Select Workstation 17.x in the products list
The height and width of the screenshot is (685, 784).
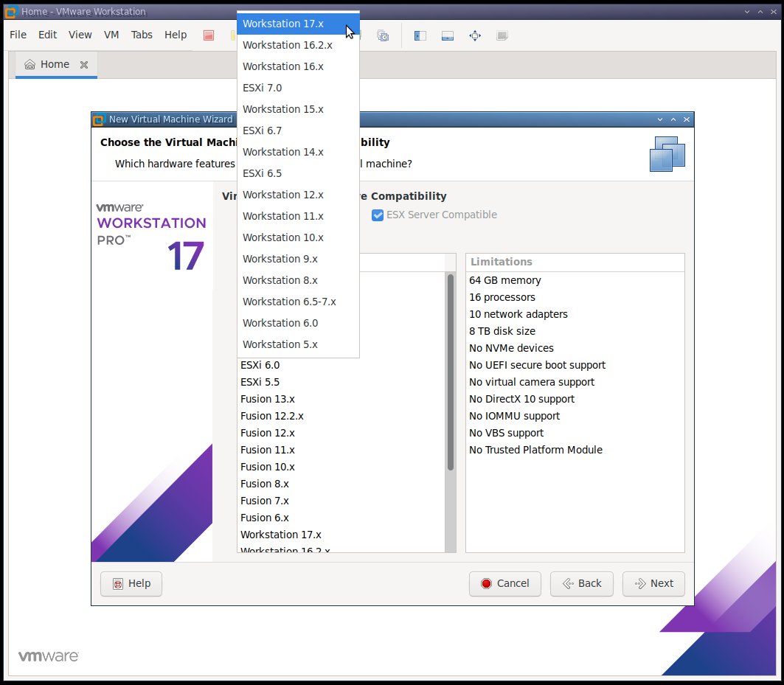[341, 535]
